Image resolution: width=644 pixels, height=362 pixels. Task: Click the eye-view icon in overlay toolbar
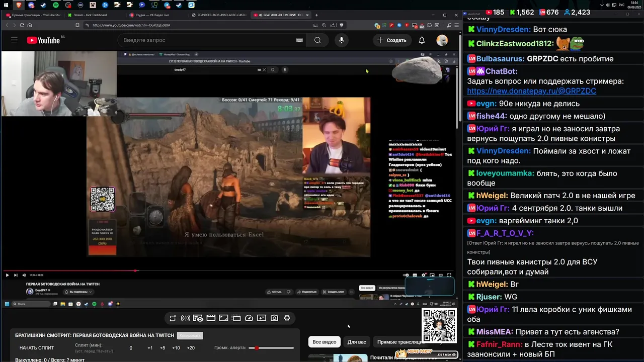pos(198,318)
